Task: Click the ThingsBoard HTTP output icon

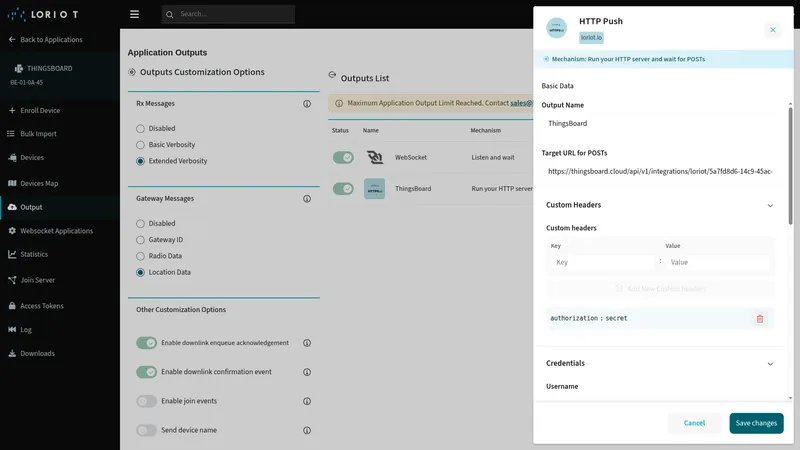Action: tap(374, 189)
